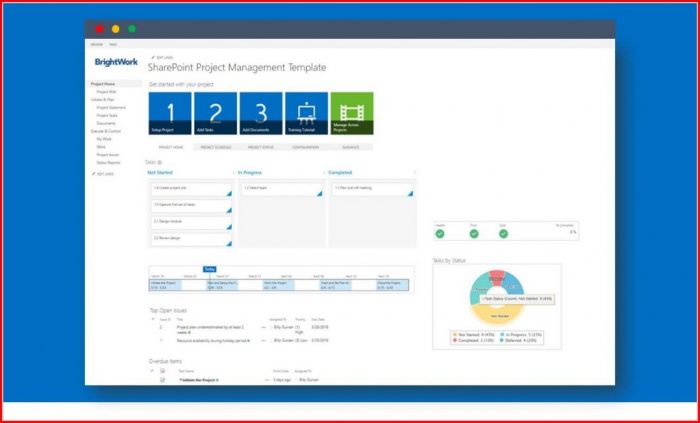The image size is (700, 423).
Task: Click the yellow Not Started donut segment
Action: (x=497, y=315)
